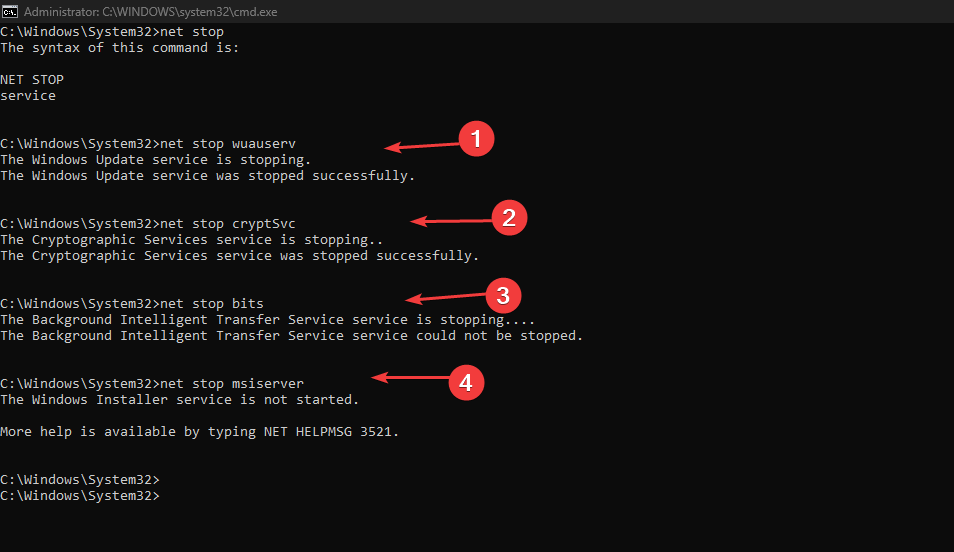Image resolution: width=954 pixels, height=552 pixels.
Task: Click the 'net stop msiserver' command line
Action: pyautogui.click(x=152, y=384)
